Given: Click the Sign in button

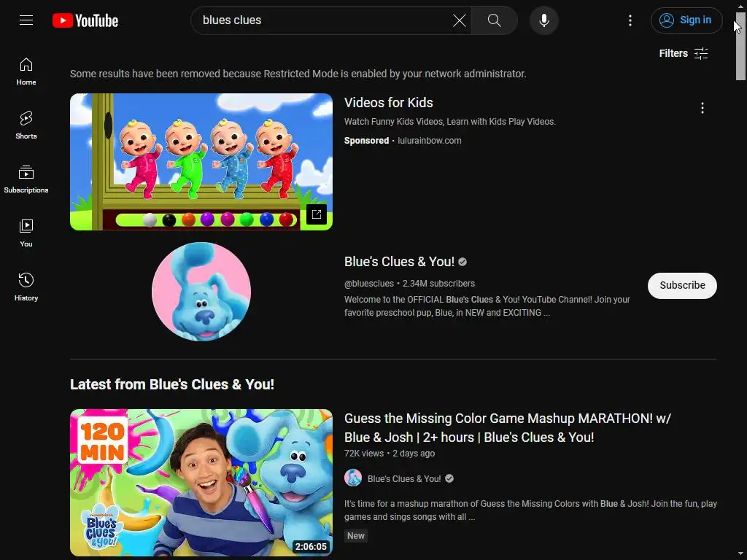Looking at the screenshot, I should coord(686,20).
